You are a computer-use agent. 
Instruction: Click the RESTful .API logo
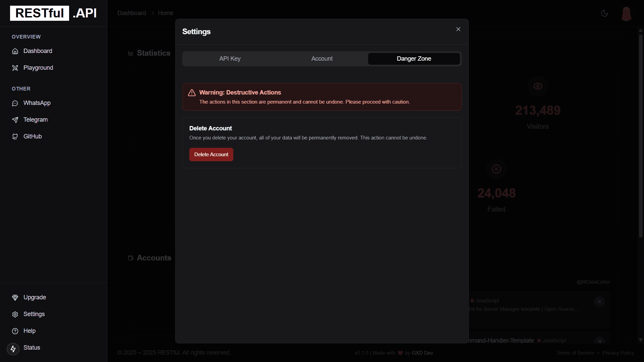(54, 13)
